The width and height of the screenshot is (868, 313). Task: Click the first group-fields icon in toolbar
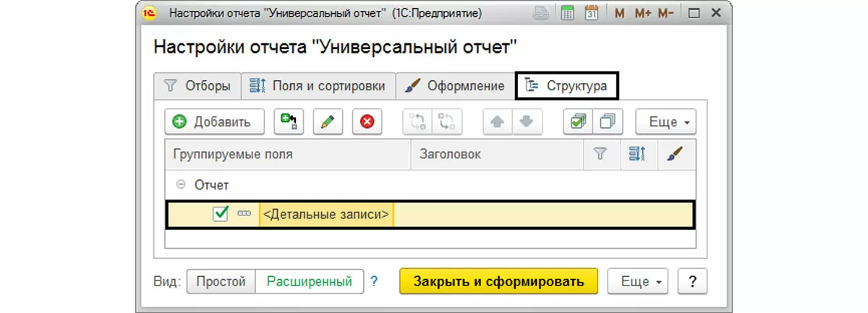point(417,122)
